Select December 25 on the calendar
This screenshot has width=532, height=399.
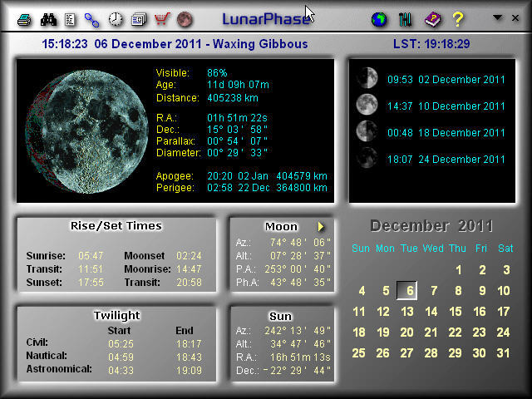click(359, 353)
